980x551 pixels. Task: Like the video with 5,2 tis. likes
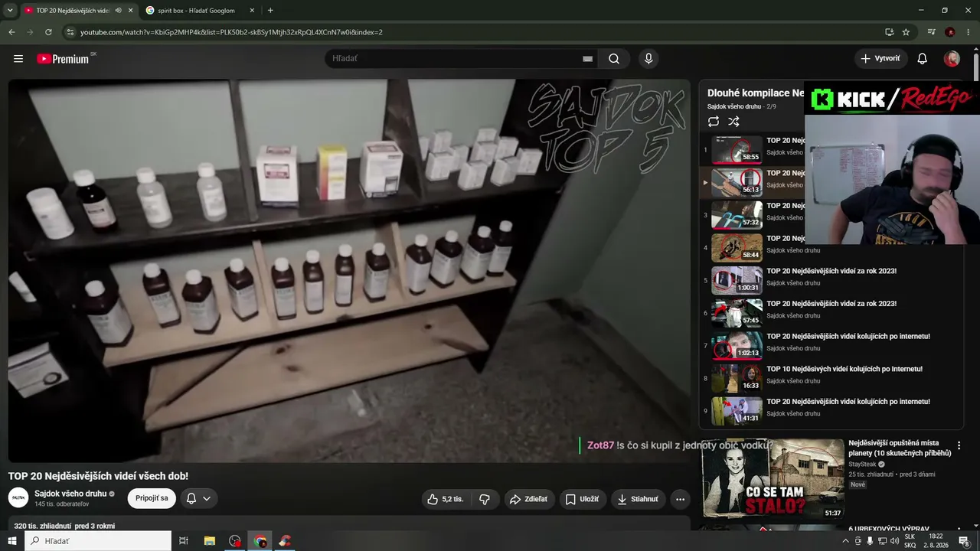pos(445,499)
